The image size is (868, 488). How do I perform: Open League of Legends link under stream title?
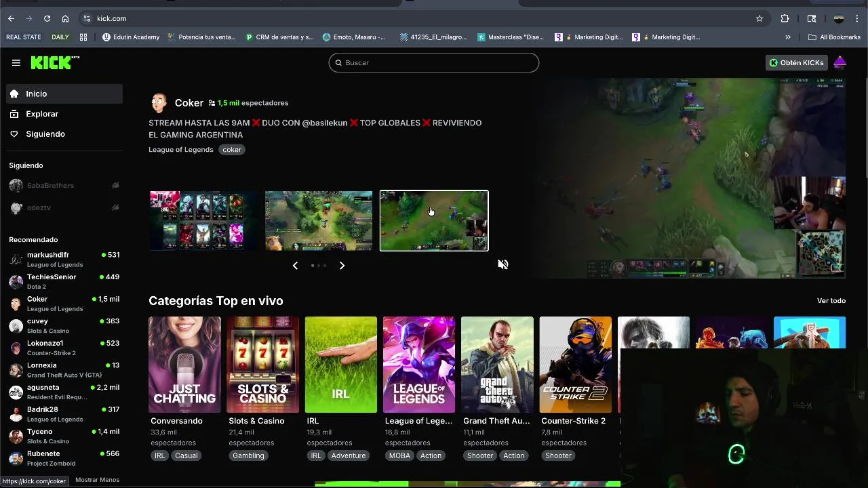[x=181, y=149]
